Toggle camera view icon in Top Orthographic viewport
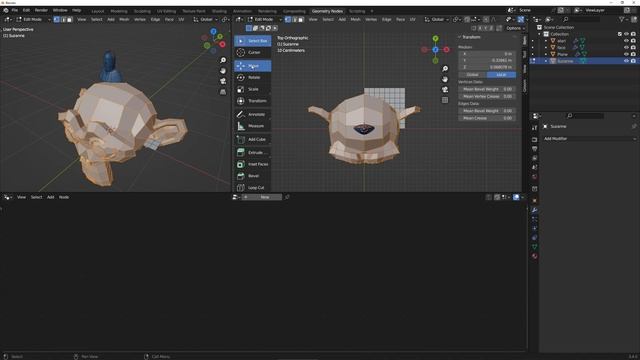Screen dimensions: 640x360 pyautogui.click(x=445, y=89)
